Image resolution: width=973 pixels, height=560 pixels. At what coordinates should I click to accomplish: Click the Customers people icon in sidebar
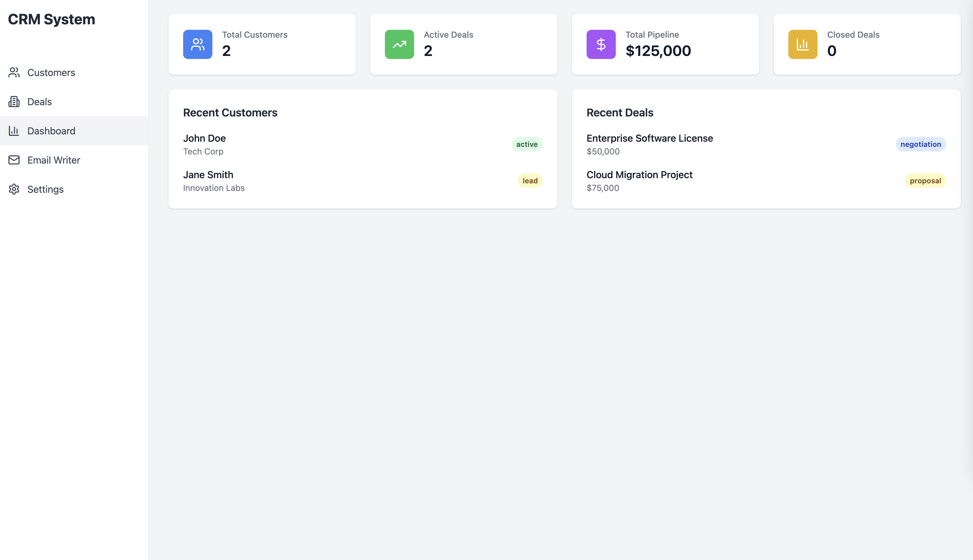(14, 72)
